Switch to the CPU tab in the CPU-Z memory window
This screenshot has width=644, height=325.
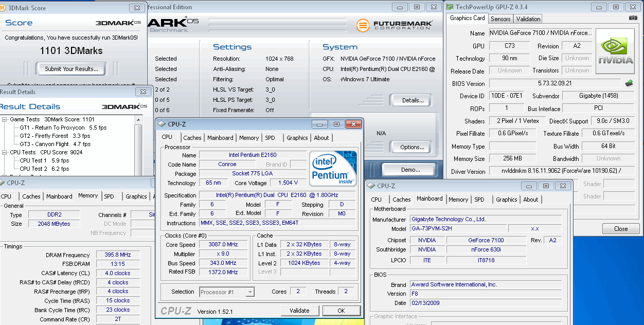point(6,196)
